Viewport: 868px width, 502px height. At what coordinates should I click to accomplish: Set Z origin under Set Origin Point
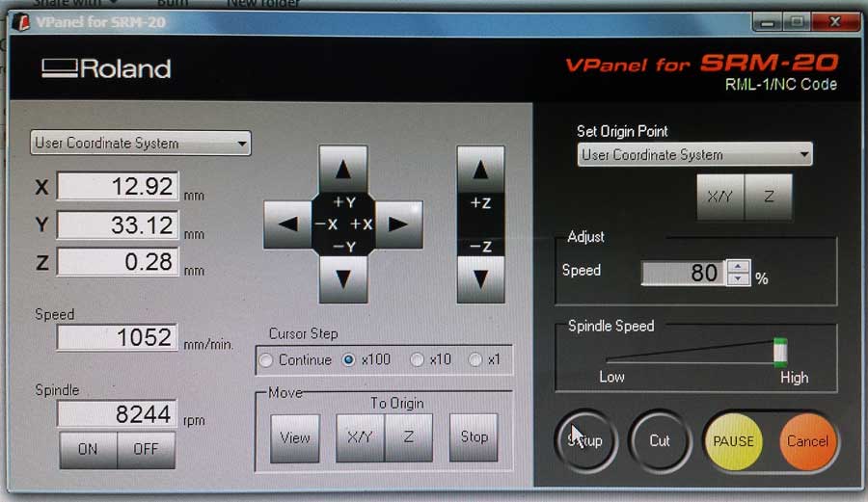(769, 197)
